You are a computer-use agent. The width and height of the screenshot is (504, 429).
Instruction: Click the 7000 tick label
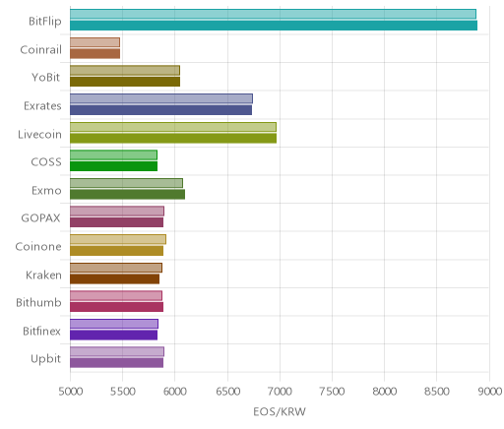click(x=280, y=392)
